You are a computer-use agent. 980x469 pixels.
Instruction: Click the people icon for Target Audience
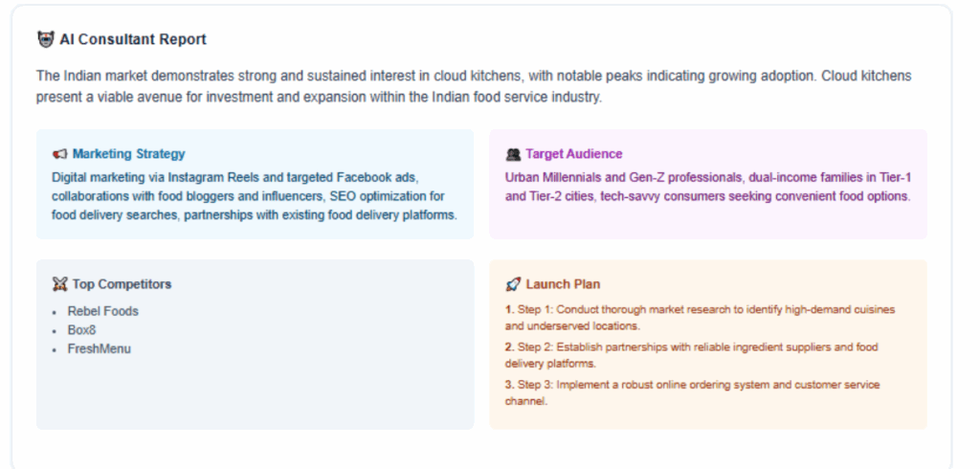[x=513, y=154]
